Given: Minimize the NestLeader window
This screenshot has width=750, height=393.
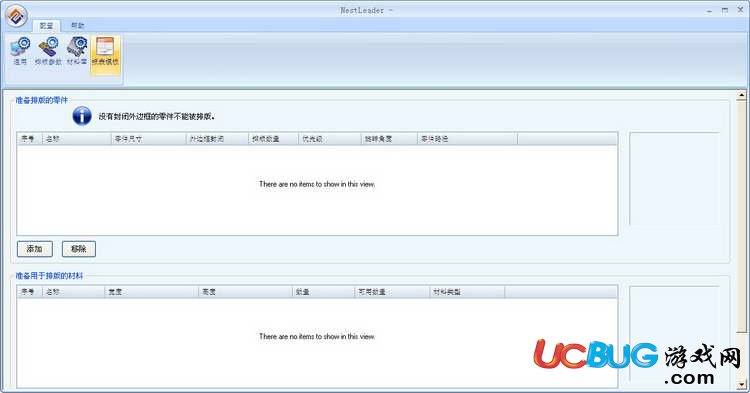Looking at the screenshot, I should coord(709,10).
